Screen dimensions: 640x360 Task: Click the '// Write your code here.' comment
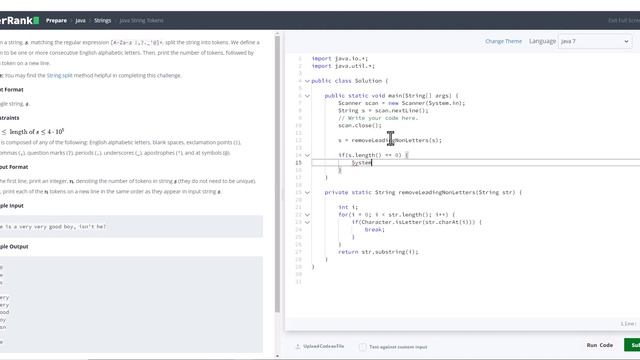378,118
